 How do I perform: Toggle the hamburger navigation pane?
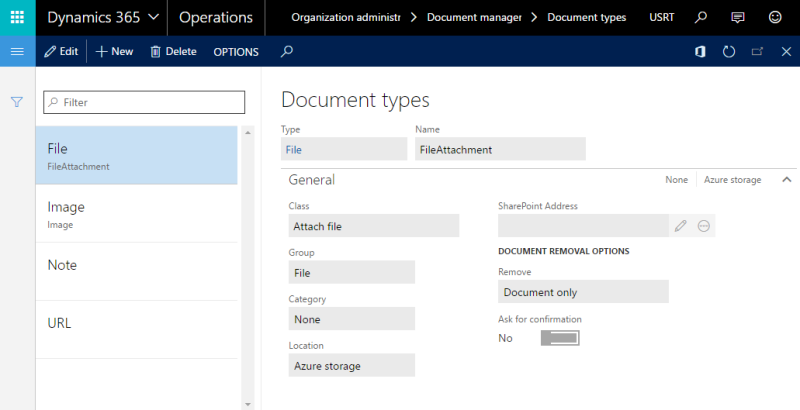[17, 52]
